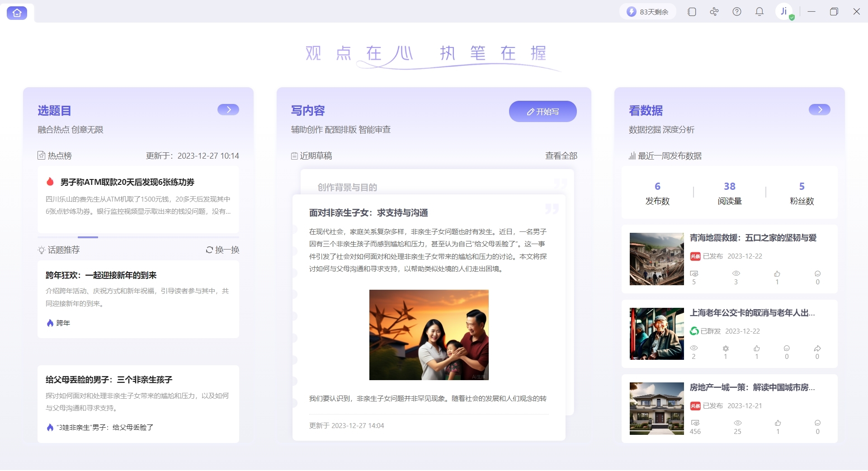Screen dimensions: 868x471
Task: Select the 给父母丢脸的男子 topic card
Action: click(138, 403)
